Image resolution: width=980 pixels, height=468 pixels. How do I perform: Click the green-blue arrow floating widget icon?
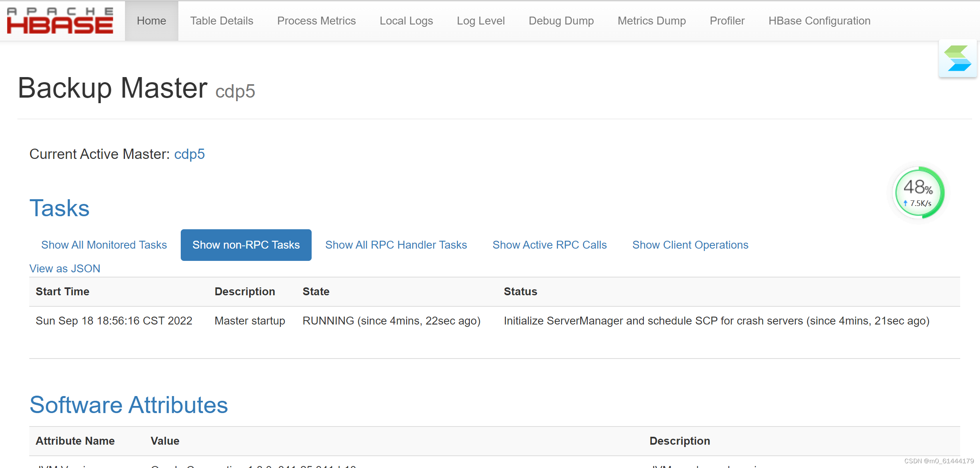pos(957,58)
